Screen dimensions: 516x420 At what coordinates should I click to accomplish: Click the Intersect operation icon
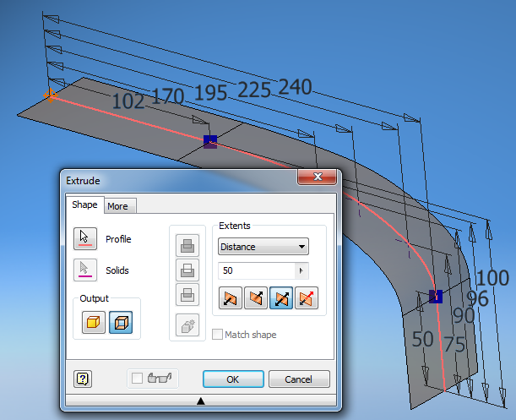pos(187,294)
